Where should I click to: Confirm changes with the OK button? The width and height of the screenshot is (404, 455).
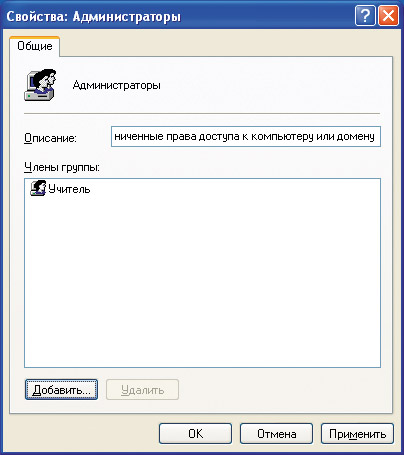click(x=195, y=434)
